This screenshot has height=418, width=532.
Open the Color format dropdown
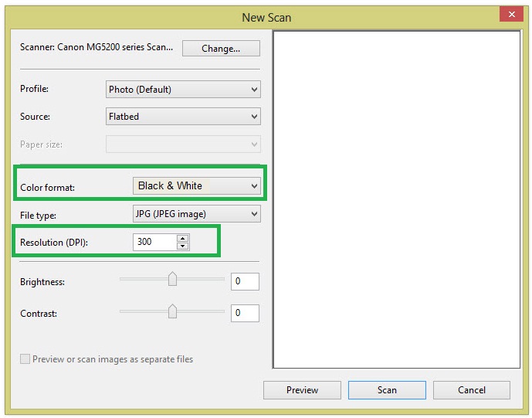pyautogui.click(x=197, y=186)
